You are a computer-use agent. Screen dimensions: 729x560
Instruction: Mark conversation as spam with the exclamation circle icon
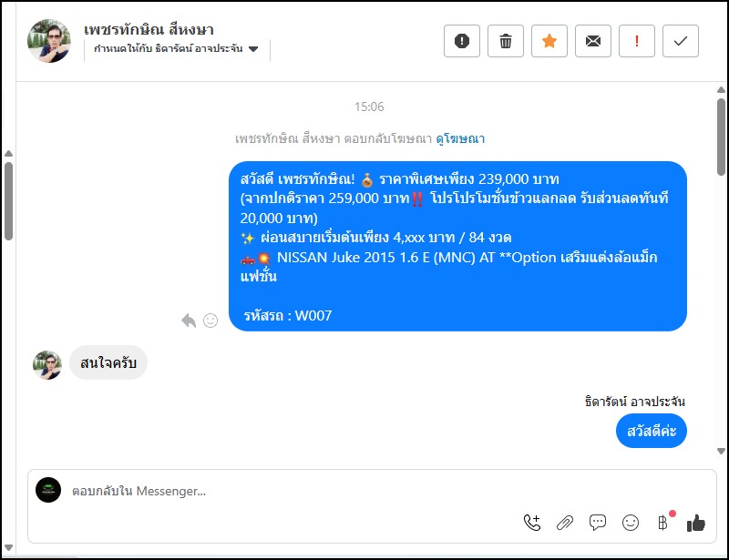462,41
